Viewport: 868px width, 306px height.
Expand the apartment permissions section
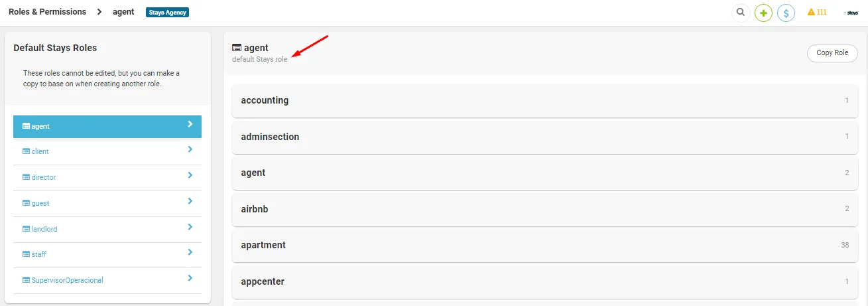544,245
